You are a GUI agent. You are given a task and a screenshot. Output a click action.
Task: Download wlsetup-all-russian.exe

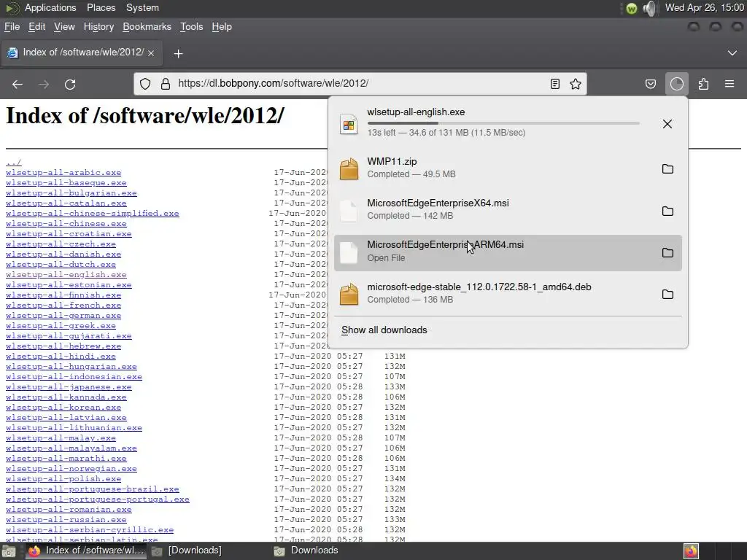click(x=66, y=519)
